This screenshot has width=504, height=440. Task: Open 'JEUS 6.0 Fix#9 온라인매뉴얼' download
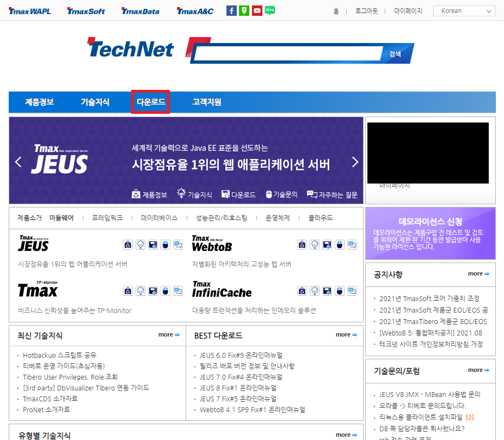click(x=241, y=355)
